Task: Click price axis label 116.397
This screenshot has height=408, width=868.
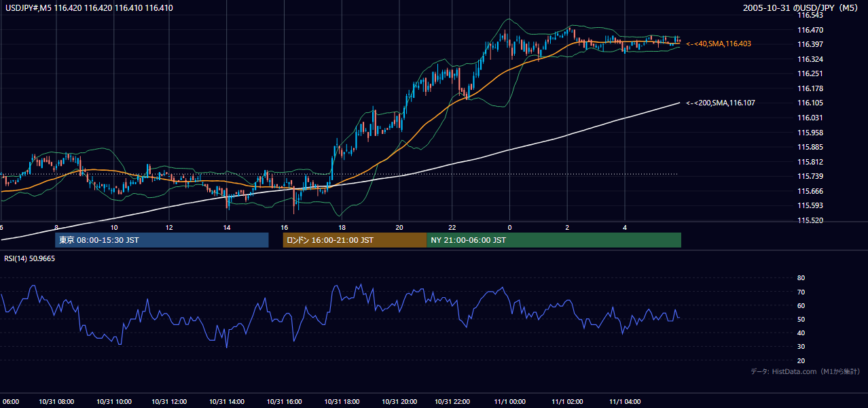Action: 810,44
